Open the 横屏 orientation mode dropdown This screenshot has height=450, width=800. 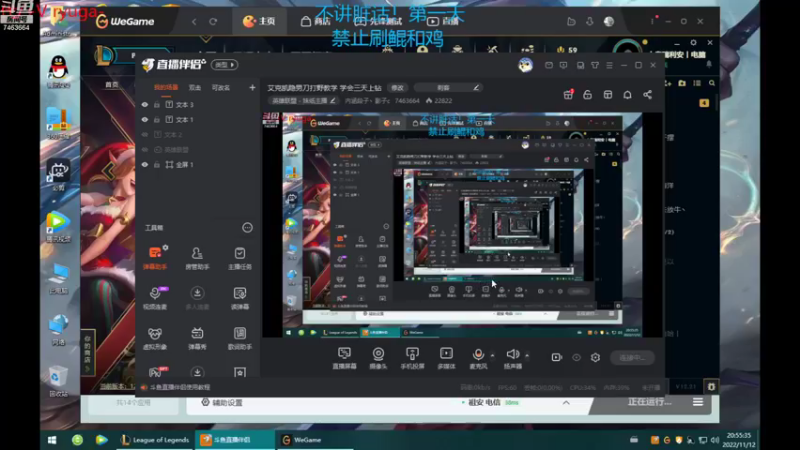225,65
